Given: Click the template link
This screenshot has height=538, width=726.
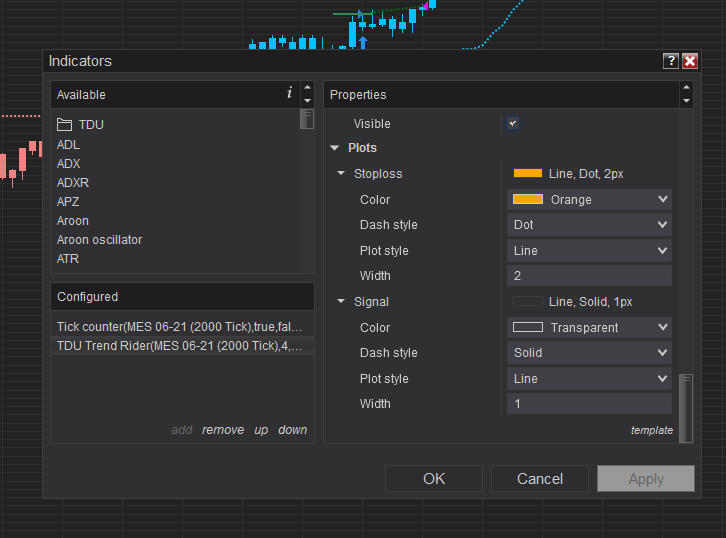Looking at the screenshot, I should (x=652, y=430).
